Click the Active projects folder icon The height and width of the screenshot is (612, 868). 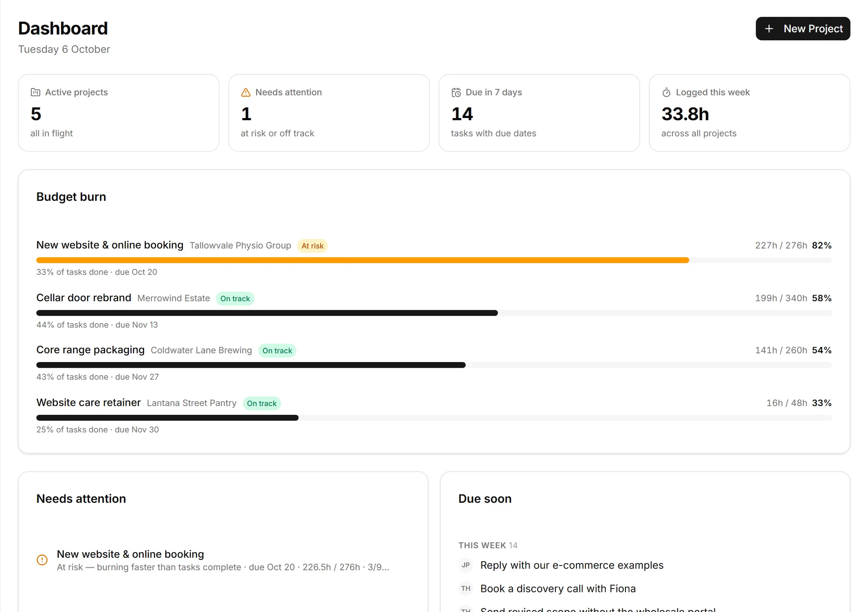36,92
